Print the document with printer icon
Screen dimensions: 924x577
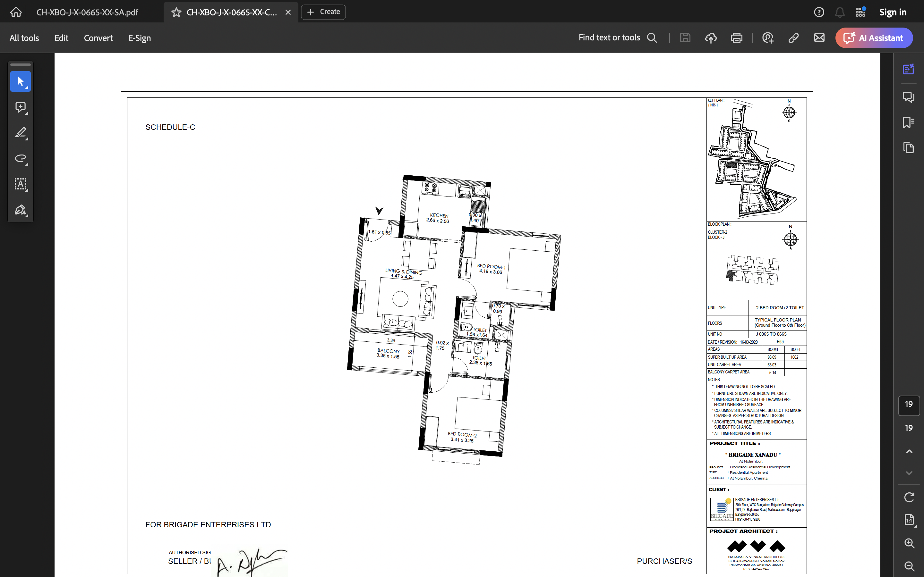tap(736, 38)
